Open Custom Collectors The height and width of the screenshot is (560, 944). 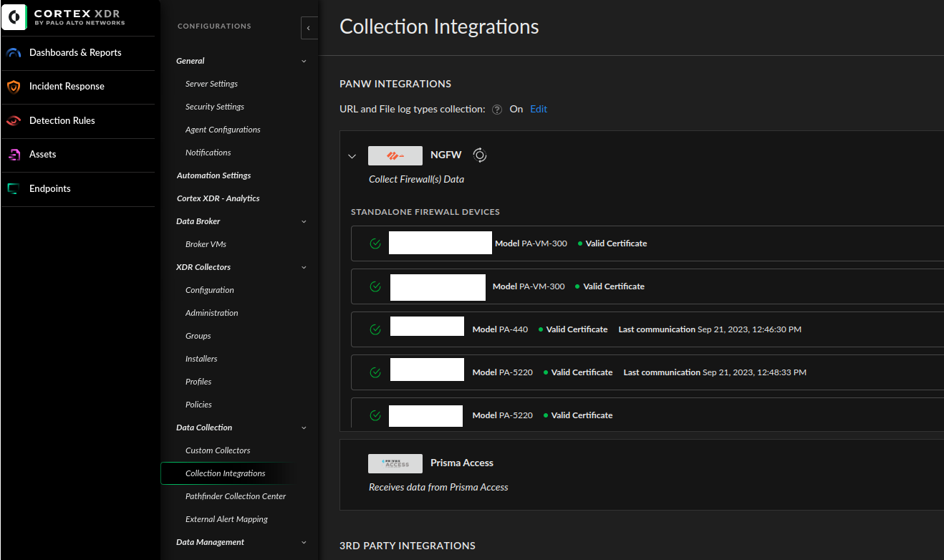pos(218,450)
